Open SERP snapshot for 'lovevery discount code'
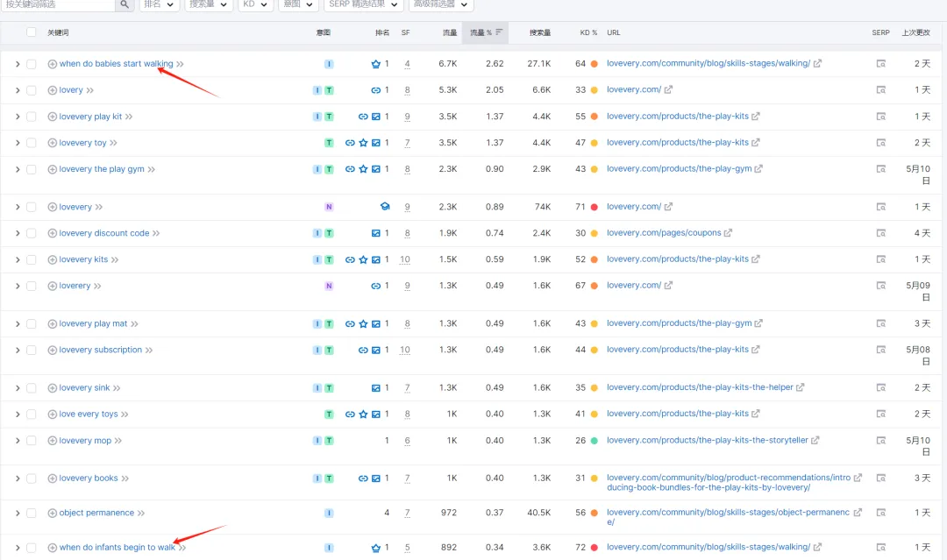 pos(881,233)
